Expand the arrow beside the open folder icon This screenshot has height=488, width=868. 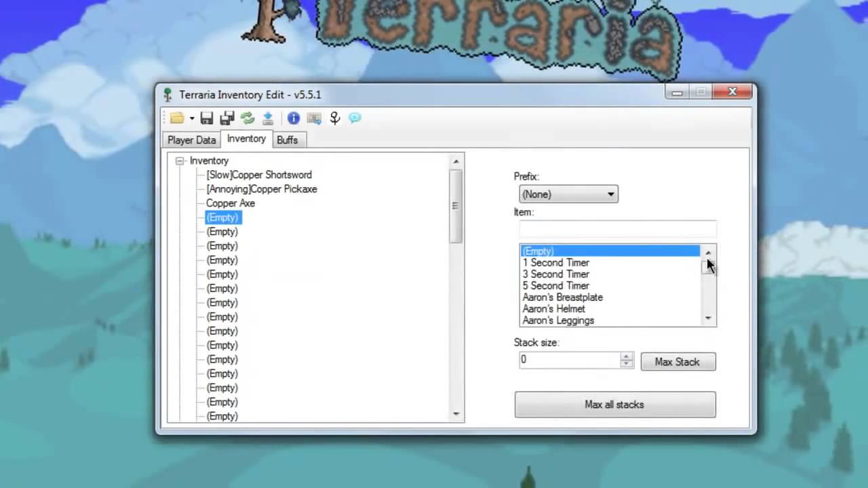(192, 119)
